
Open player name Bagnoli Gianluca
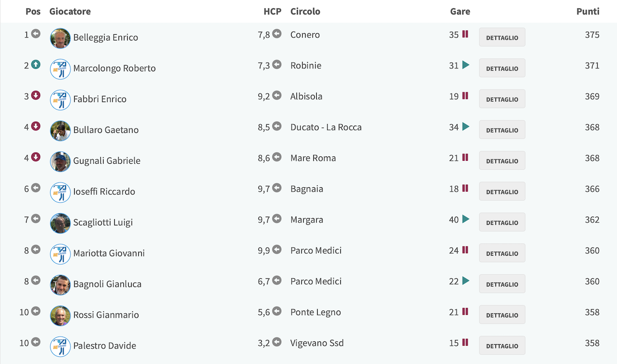107,284
